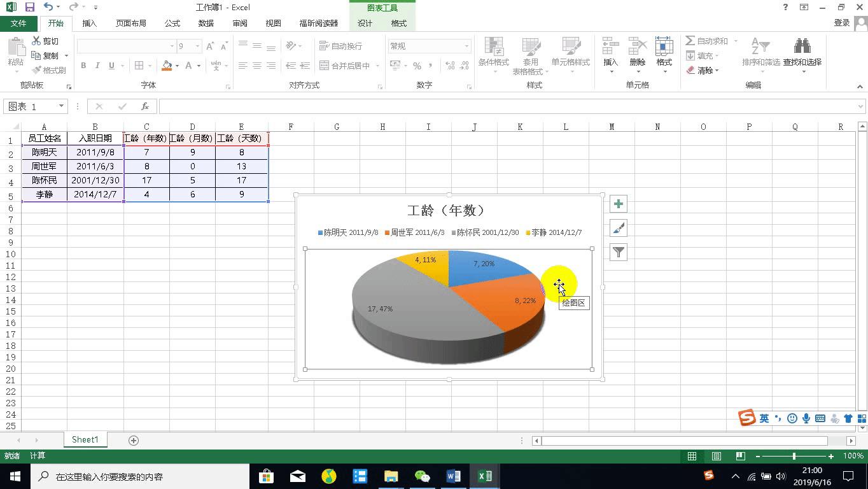The width and height of the screenshot is (868, 489).
Task: Toggle Page Break Preview view
Action: point(740,456)
